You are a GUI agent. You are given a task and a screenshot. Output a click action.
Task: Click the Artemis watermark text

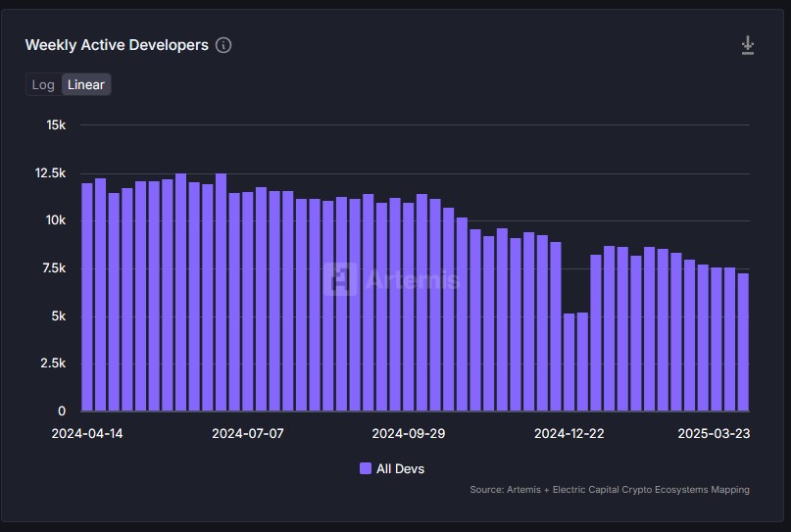[412, 279]
